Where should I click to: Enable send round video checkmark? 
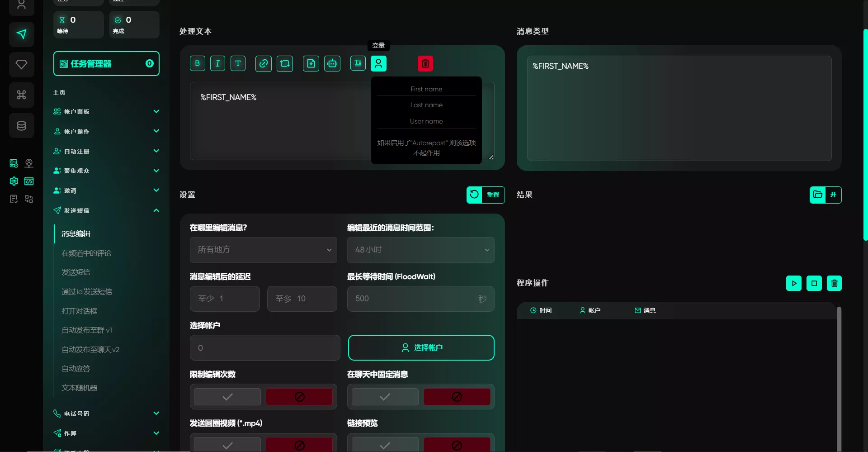227,445
